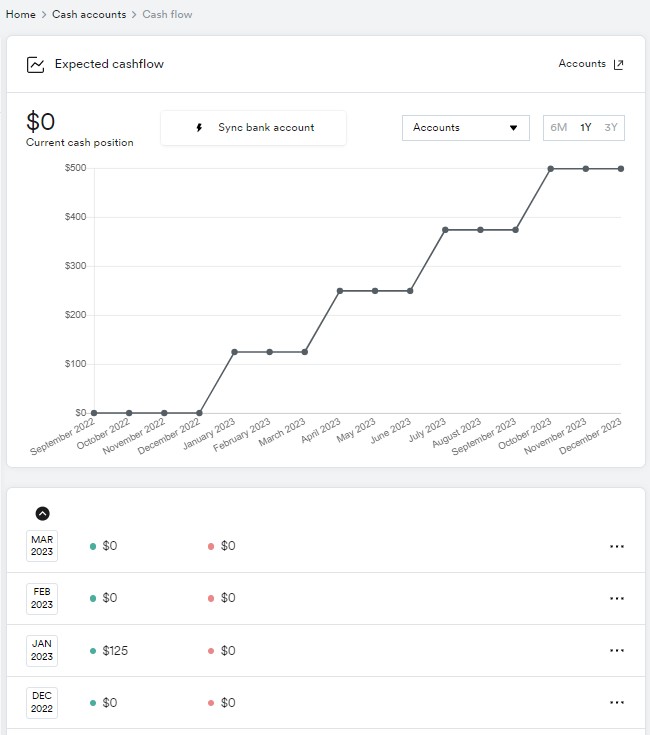The width and height of the screenshot is (650, 735).
Task: Open more options for FEB 2023 row
Action: [x=617, y=598]
